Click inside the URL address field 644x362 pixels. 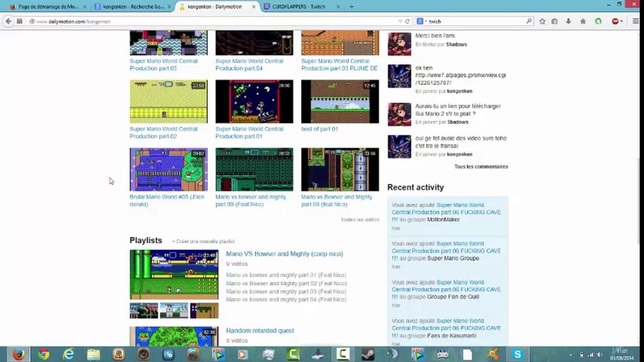pyautogui.click(x=216, y=22)
